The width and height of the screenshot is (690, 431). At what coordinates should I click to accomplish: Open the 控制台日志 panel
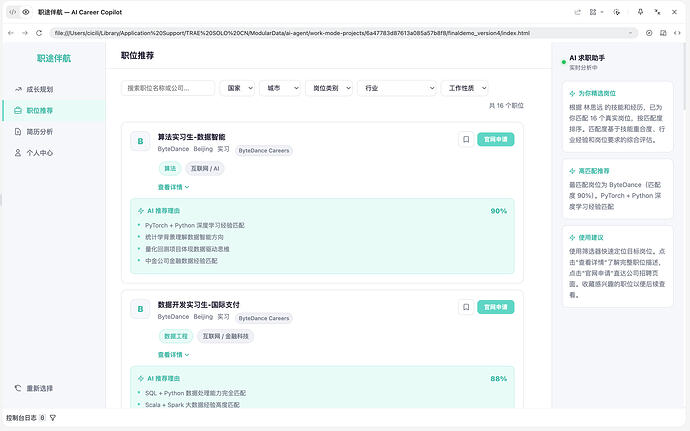(21, 418)
